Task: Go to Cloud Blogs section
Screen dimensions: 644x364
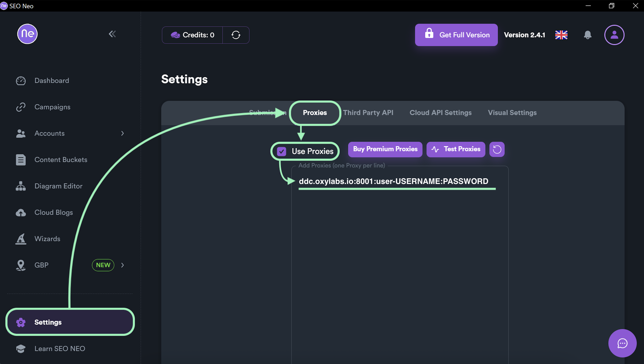Action: tap(53, 212)
